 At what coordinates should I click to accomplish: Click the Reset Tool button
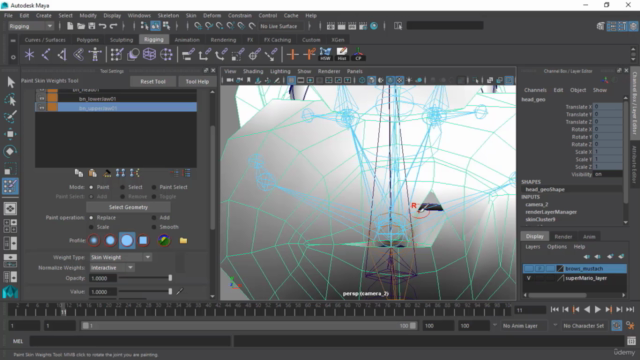tap(153, 81)
